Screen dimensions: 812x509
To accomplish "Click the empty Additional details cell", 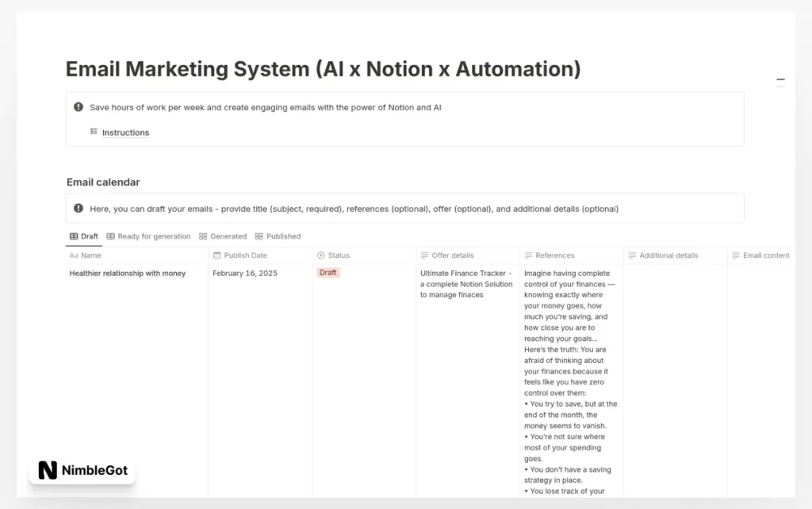I will (676, 381).
